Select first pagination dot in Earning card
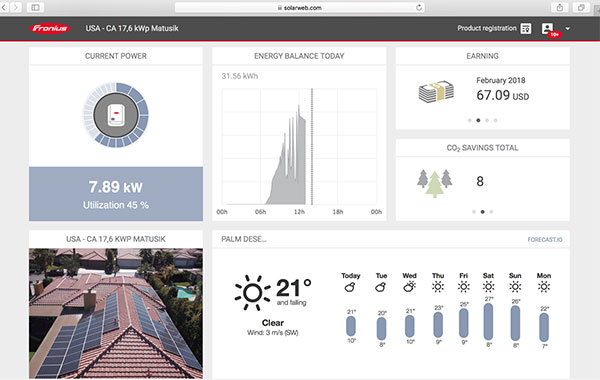600x380 pixels. click(470, 120)
